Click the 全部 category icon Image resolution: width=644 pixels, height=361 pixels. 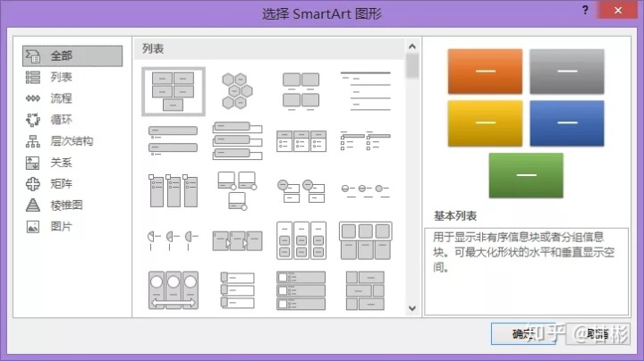(x=33, y=55)
